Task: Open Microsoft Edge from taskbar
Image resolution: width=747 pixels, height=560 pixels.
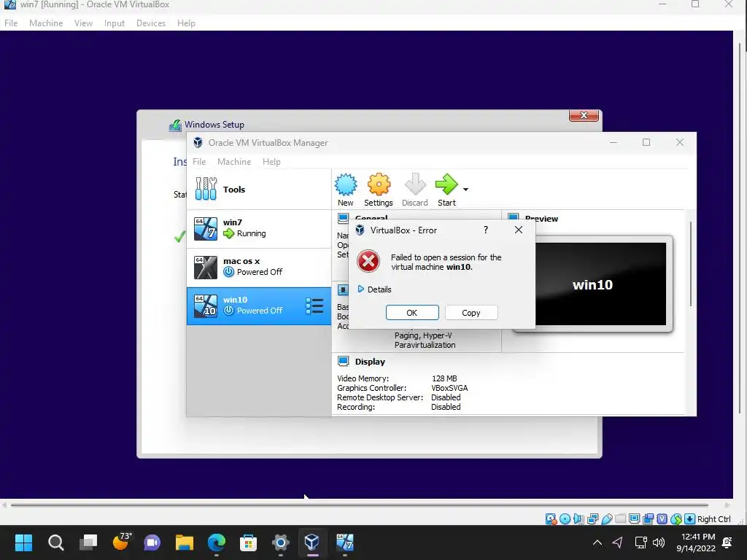Action: (216, 542)
